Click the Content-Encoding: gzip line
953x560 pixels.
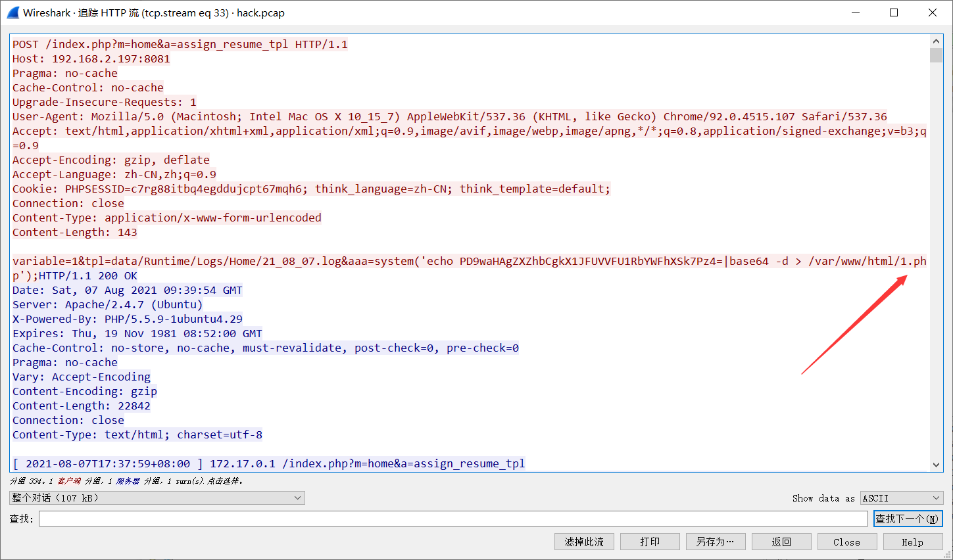pos(85,391)
